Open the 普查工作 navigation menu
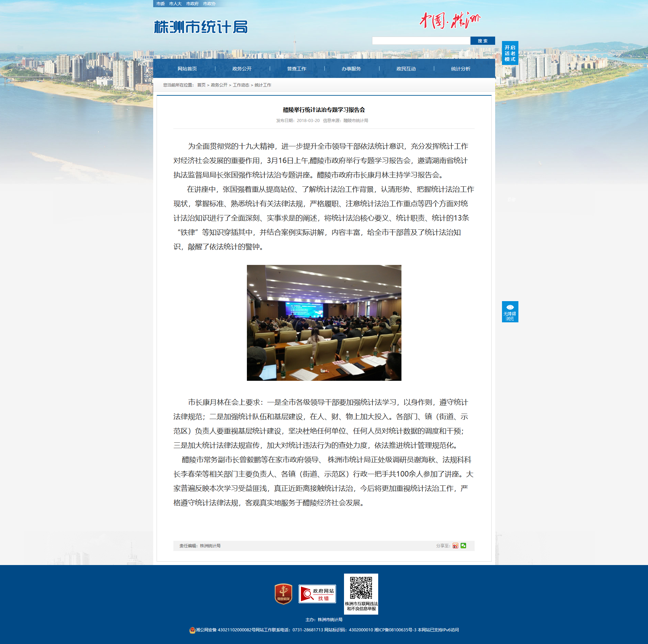Viewport: 648px width, 644px height. pyautogui.click(x=296, y=69)
